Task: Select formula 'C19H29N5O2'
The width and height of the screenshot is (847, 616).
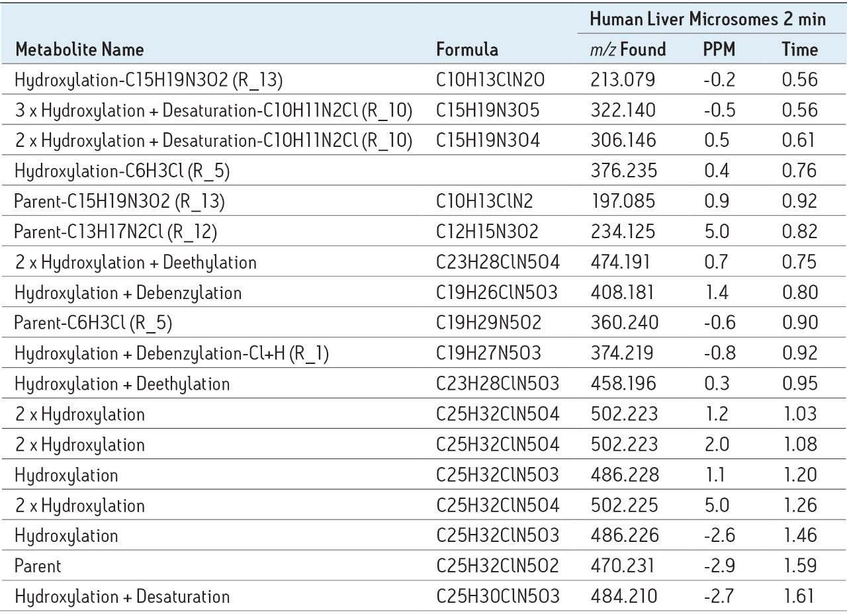Action: tap(488, 324)
